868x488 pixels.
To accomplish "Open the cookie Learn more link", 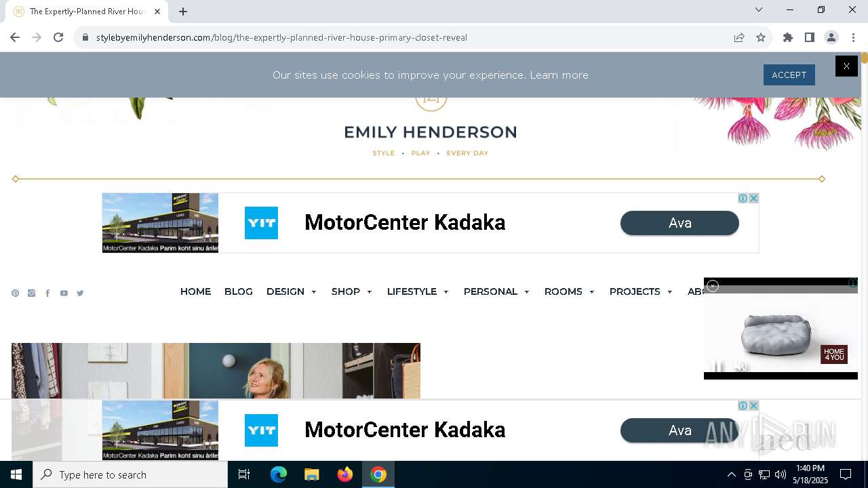I will coord(559,75).
